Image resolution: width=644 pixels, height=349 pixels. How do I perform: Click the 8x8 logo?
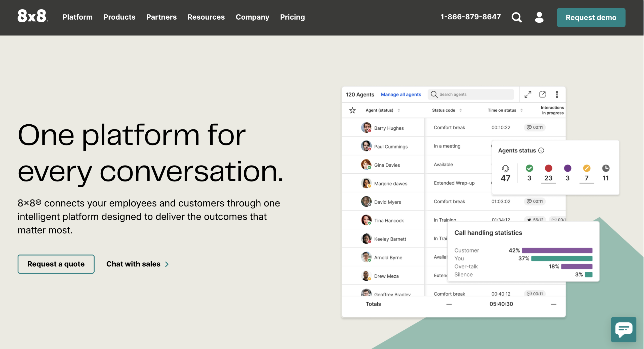(x=33, y=16)
